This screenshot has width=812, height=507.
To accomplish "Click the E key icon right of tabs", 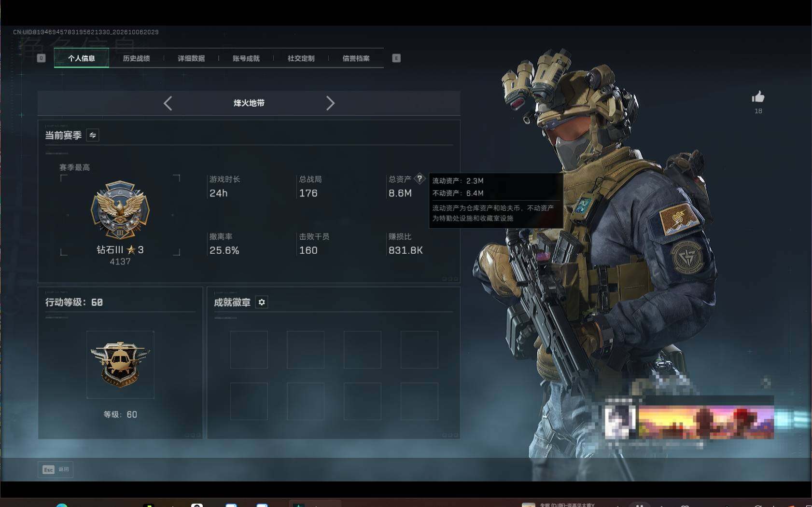I will coord(396,58).
